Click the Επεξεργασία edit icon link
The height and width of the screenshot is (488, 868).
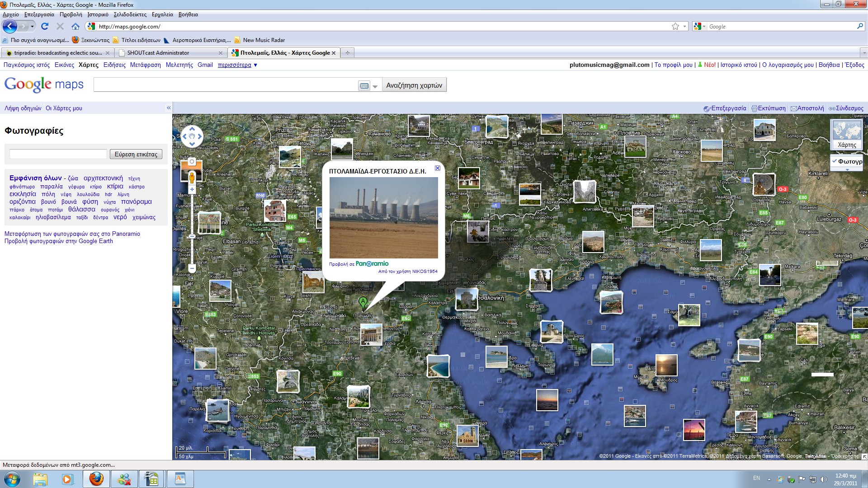point(725,108)
